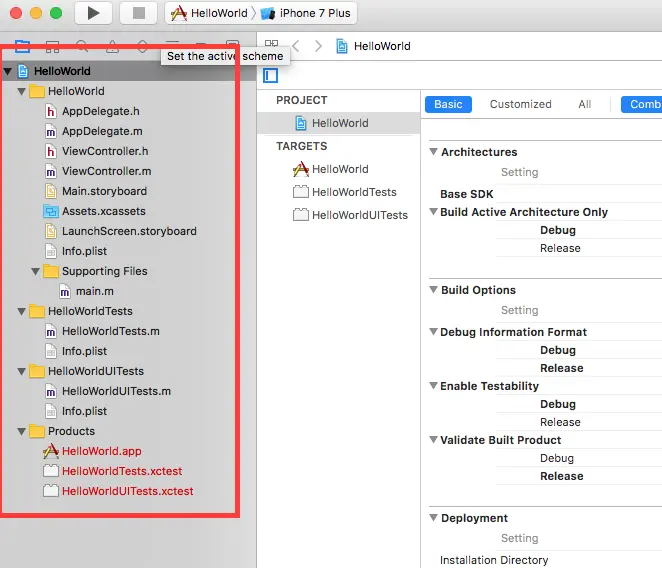The width and height of the screenshot is (662, 568).
Task: Collapse the HelloWorldTests group folder
Action: pos(22,311)
